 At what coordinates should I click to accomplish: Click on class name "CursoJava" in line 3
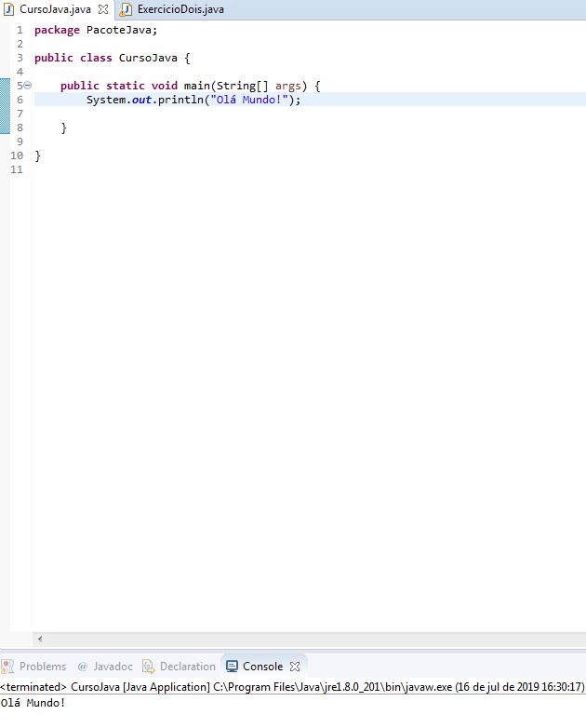point(148,58)
